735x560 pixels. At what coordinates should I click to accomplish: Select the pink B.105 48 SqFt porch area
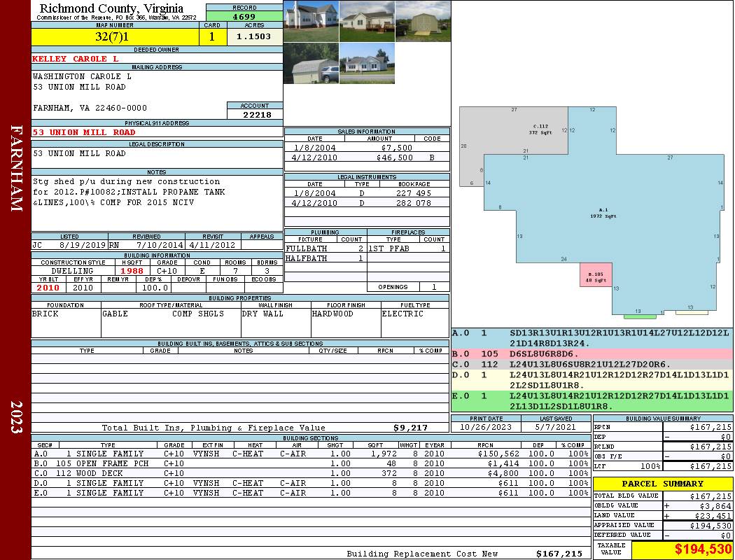(x=596, y=274)
